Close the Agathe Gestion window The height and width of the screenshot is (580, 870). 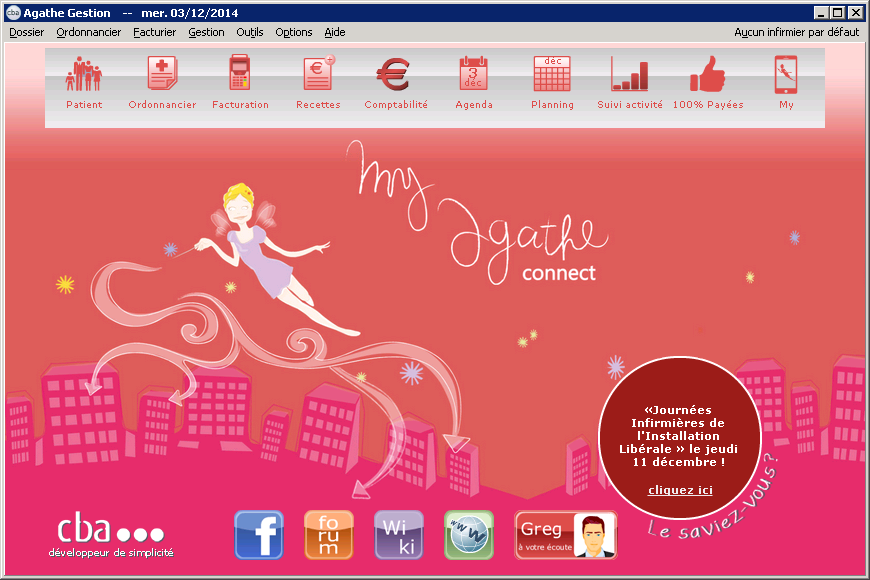(856, 12)
